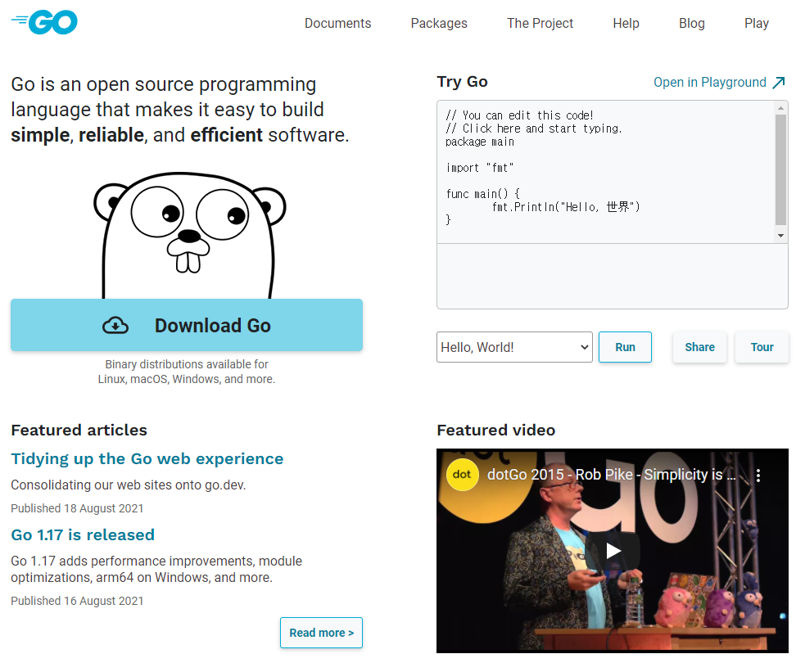Click Read more articles button
Screen dimensions: 796x672
click(x=321, y=633)
